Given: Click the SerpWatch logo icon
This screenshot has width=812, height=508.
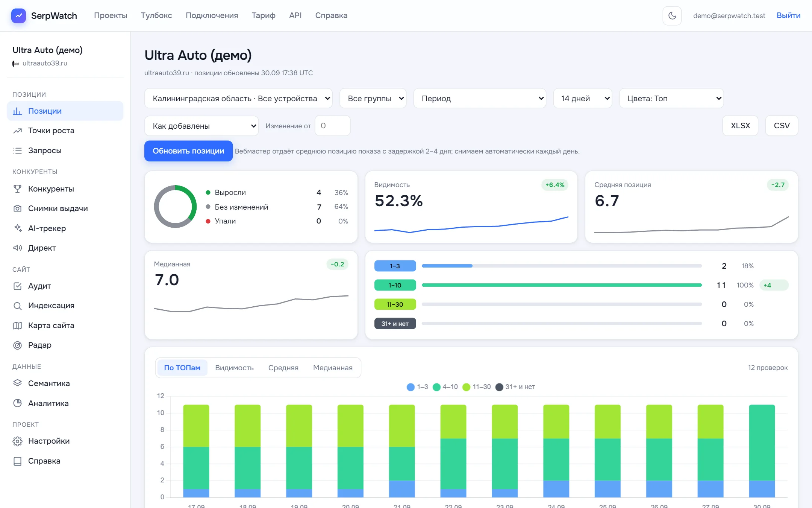Looking at the screenshot, I should (x=18, y=15).
